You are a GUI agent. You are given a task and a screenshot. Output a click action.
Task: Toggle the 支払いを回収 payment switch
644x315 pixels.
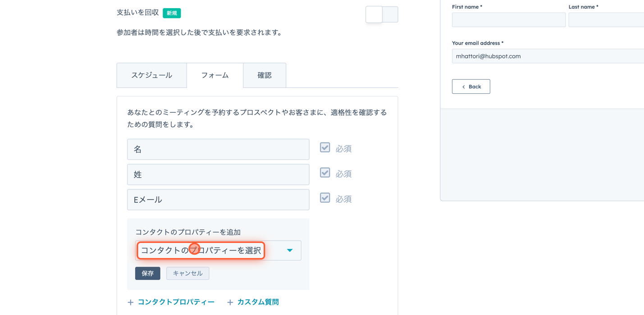(382, 14)
